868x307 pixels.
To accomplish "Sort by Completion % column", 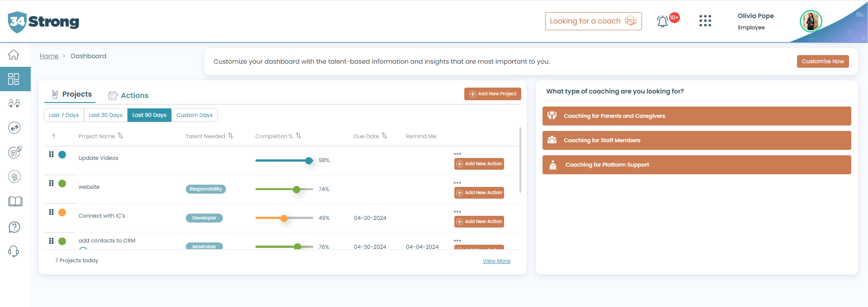I will click(298, 136).
